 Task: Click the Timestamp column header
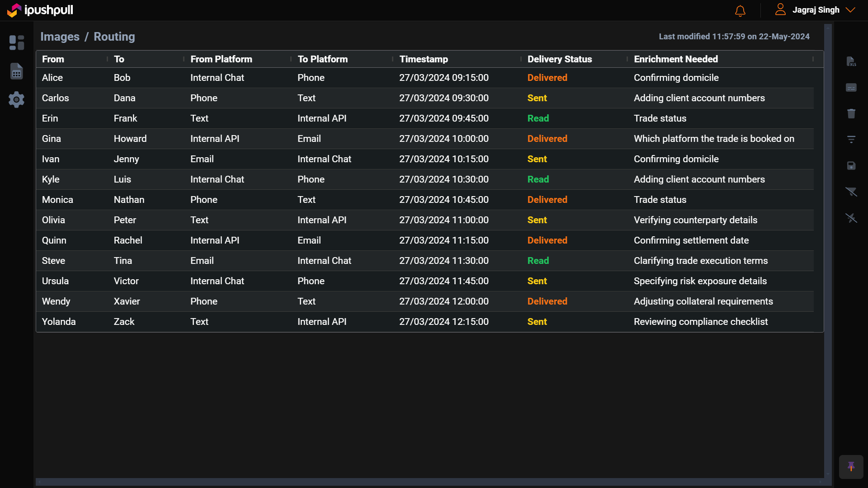[x=423, y=59]
